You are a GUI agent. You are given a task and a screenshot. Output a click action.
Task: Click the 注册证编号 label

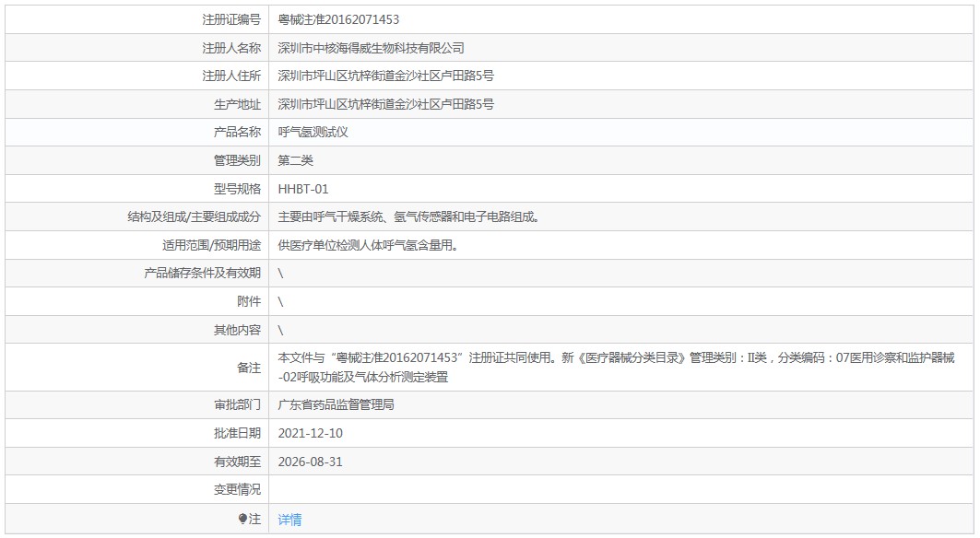[231, 19]
